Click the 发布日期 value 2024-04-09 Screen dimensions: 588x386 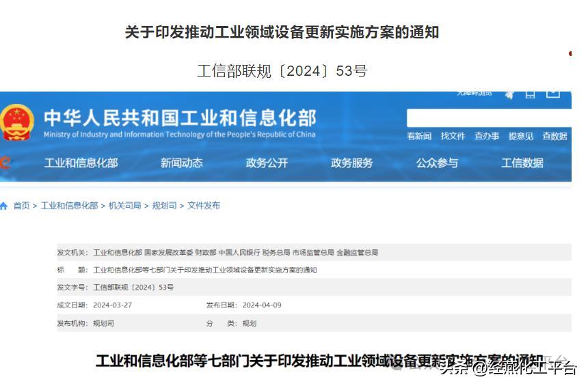[262, 305]
